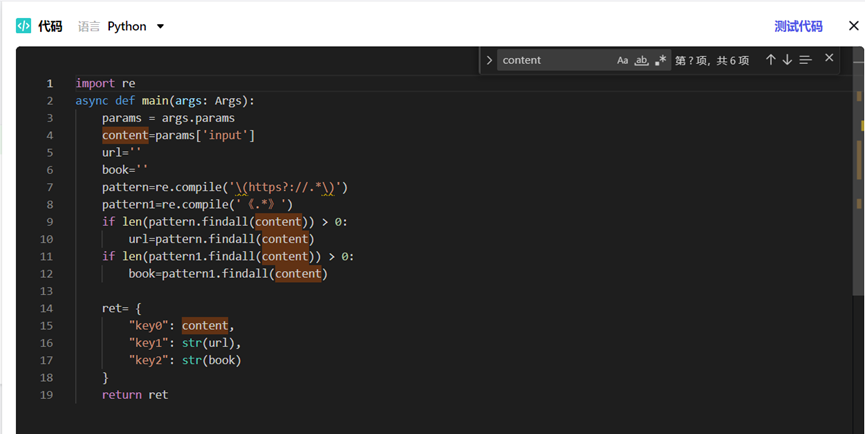Toggle Match Whole Word option
Viewport: 865px width, 434px height.
[x=641, y=60]
